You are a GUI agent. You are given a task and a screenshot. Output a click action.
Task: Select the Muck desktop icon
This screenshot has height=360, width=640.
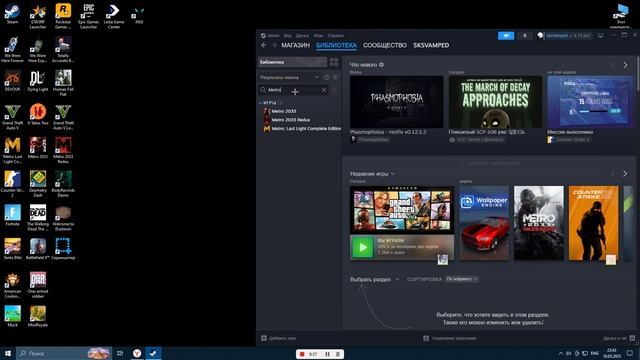(x=12, y=317)
